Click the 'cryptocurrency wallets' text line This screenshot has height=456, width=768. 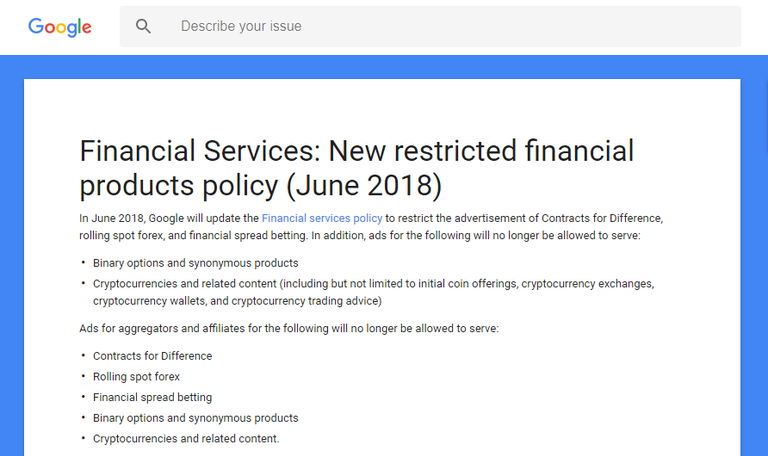(237, 301)
